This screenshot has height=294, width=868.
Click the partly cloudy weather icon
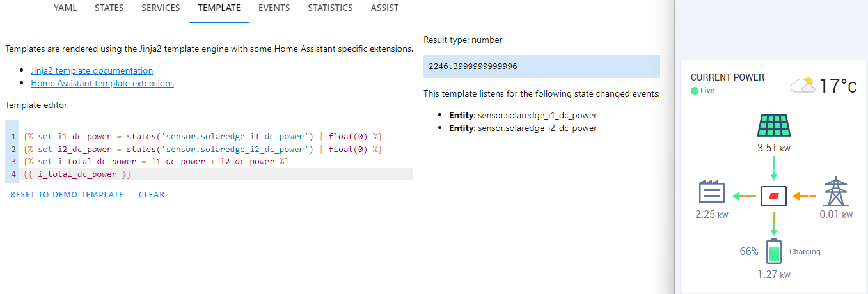(802, 85)
